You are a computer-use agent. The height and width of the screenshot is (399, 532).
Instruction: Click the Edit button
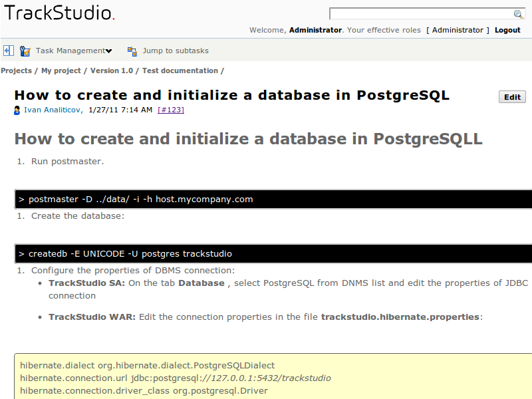pos(512,97)
